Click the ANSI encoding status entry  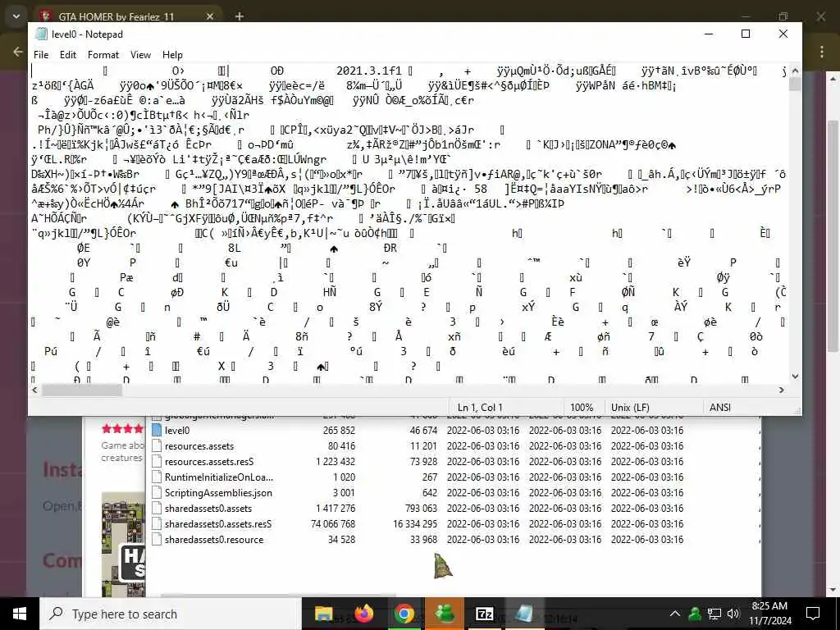(x=719, y=407)
